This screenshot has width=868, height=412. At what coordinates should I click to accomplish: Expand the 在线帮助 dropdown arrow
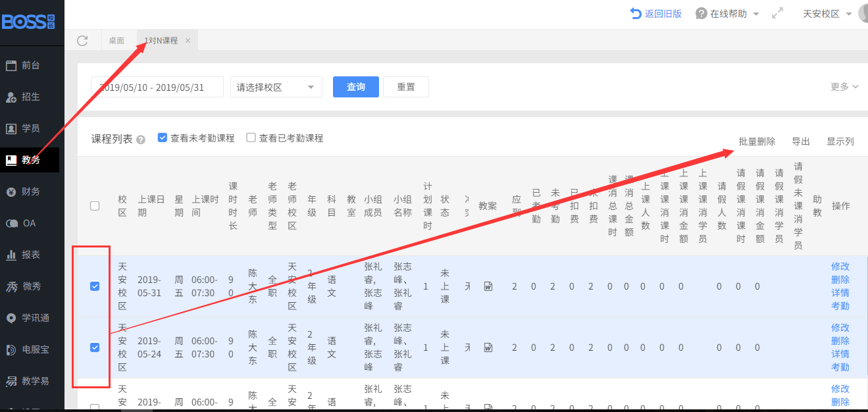(x=756, y=14)
